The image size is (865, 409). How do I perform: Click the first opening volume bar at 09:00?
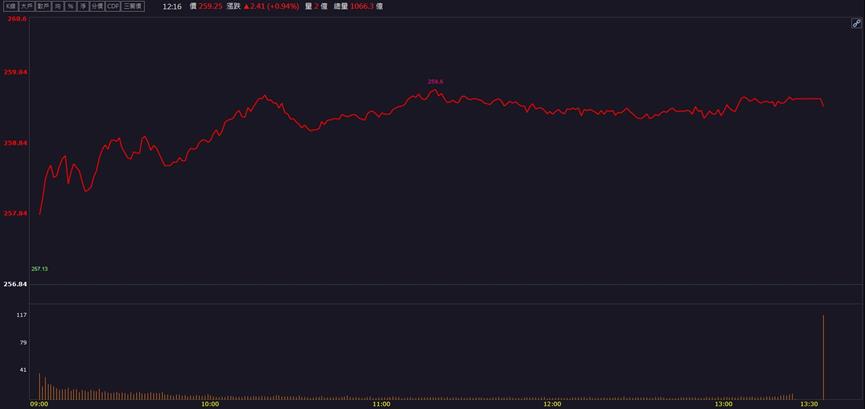tap(40, 386)
